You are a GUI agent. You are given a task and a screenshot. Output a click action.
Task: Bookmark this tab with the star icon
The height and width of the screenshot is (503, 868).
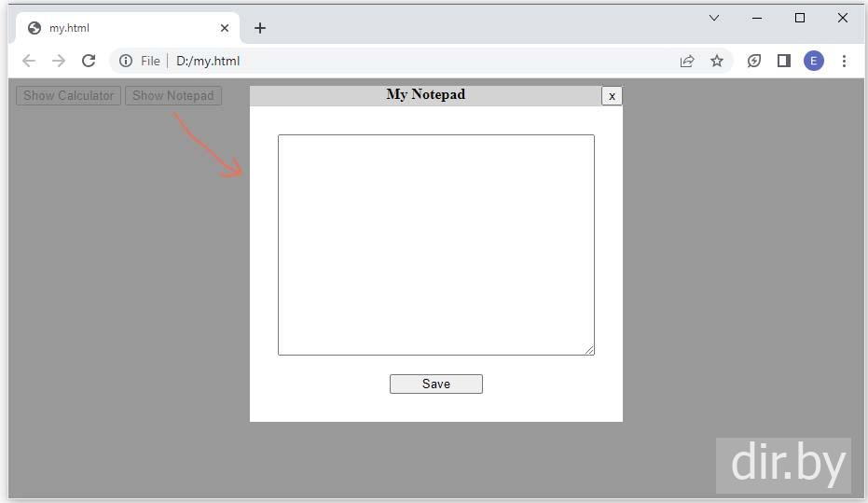[x=717, y=61]
